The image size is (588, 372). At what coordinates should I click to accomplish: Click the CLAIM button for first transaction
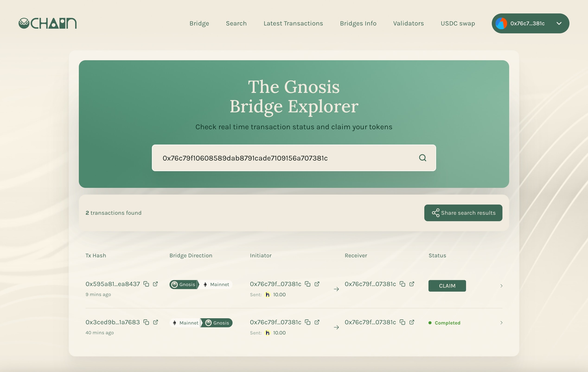447,286
